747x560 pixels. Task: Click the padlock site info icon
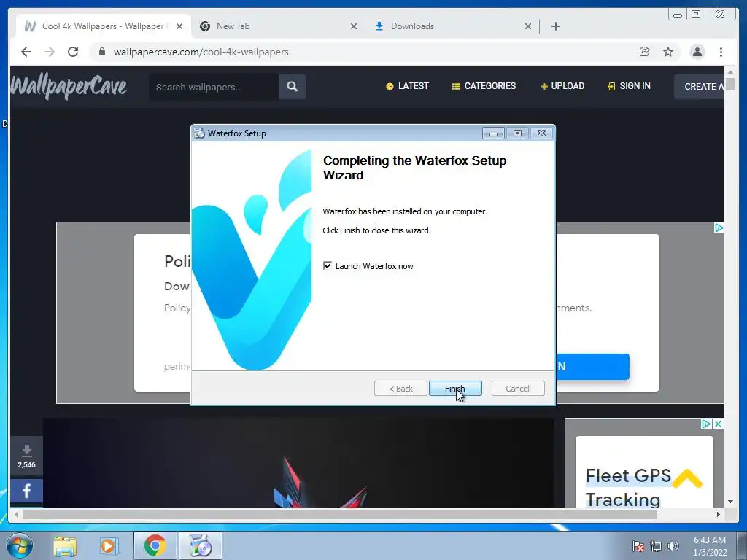tap(102, 52)
